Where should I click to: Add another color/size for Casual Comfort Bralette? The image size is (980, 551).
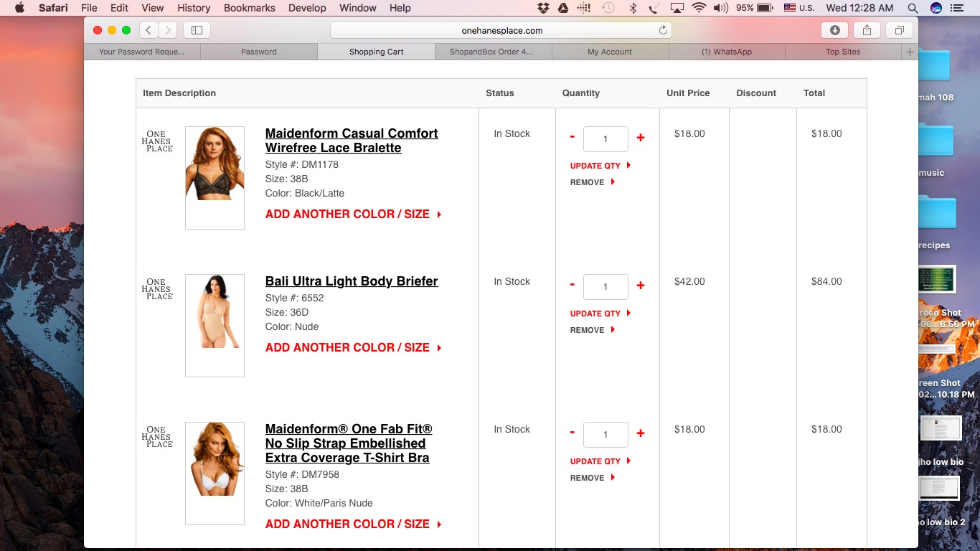point(354,214)
